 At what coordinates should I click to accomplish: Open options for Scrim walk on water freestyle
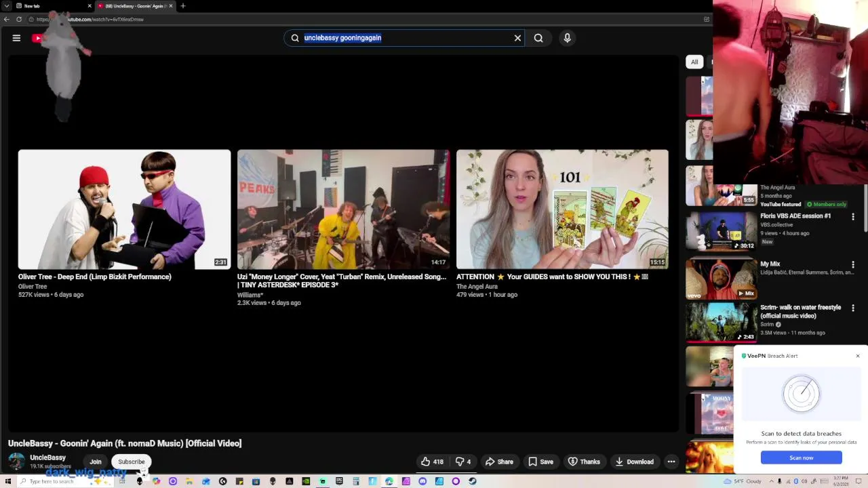853,308
